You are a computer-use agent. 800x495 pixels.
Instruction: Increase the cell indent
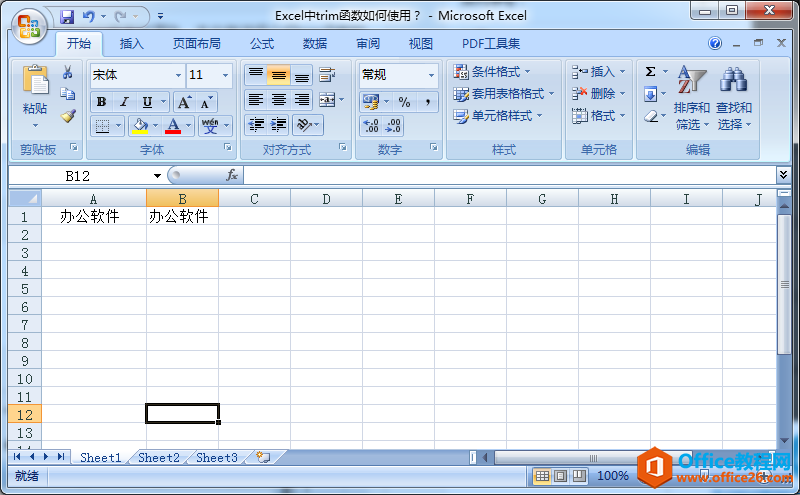pos(279,125)
